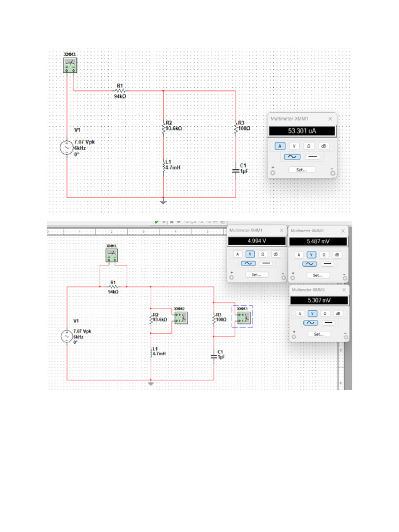Select DC mode on the 4.994 V multimeter
Image resolution: width=399 pixels, height=532 pixels.
click(x=266, y=263)
